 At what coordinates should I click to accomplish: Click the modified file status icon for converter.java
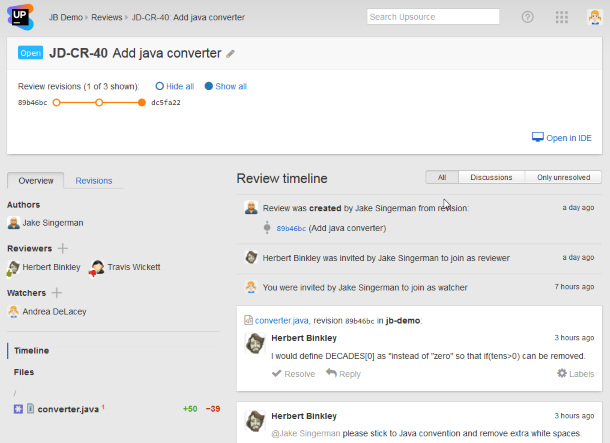[x=18, y=409]
